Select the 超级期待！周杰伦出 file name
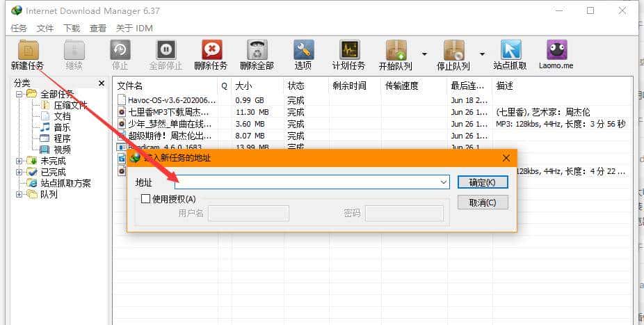Screen dimensions: 644x325 [x=170, y=136]
